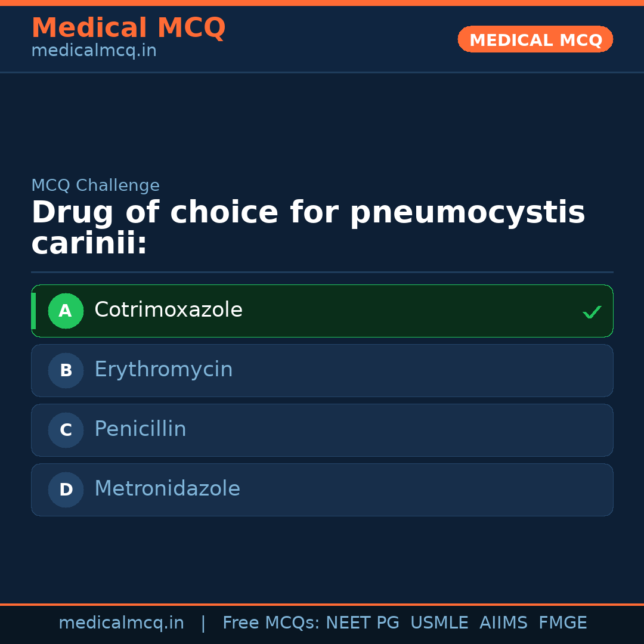Click the MCQ Challenge label

(95, 185)
